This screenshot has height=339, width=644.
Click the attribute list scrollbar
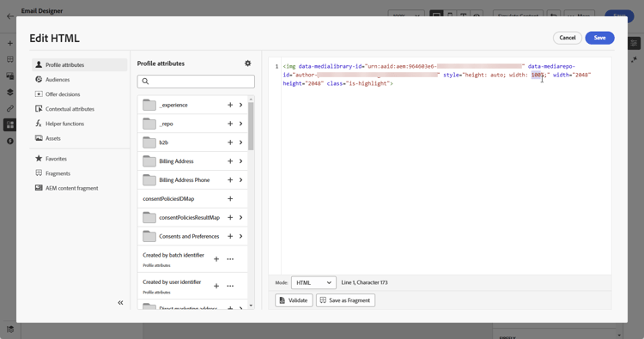click(x=251, y=126)
